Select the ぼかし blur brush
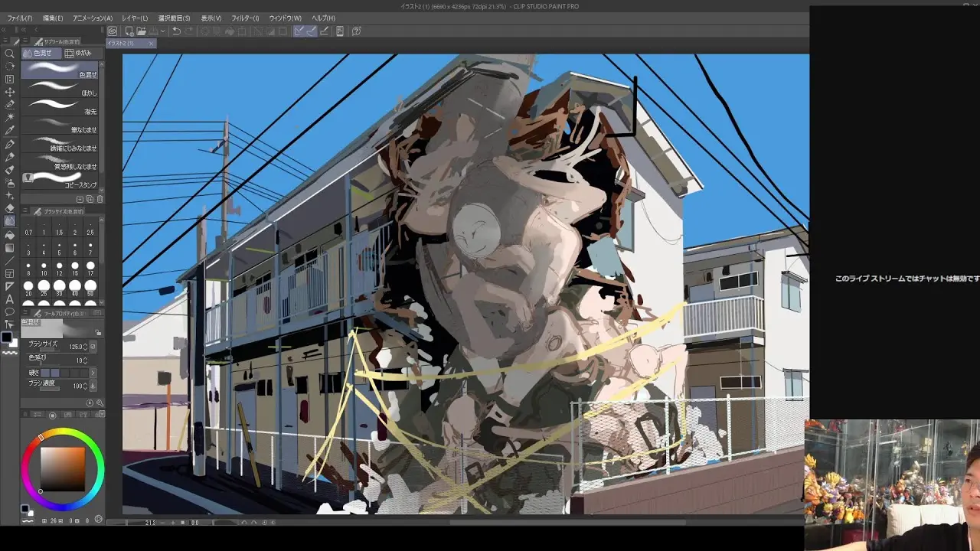Screen dimensions: 980x551 [61, 88]
